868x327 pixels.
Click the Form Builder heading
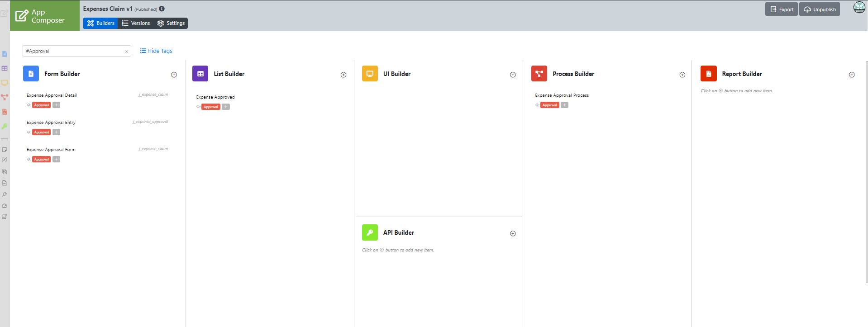click(x=62, y=74)
